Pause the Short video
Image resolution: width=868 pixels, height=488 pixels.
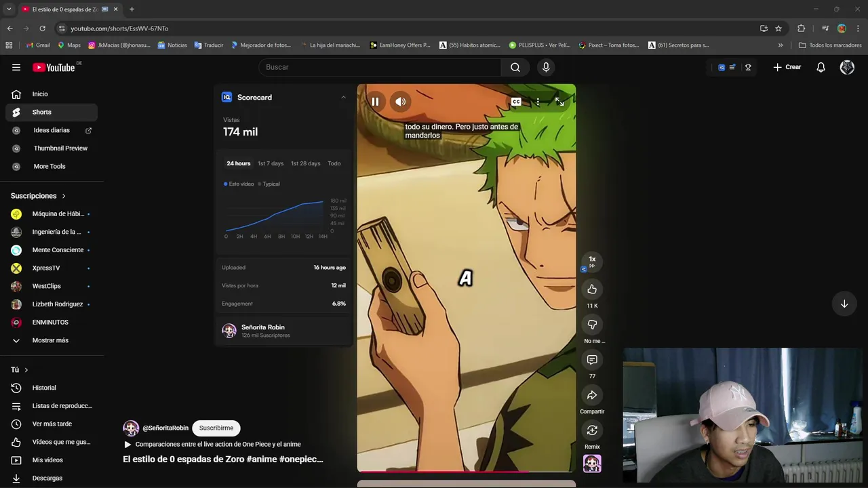(375, 102)
